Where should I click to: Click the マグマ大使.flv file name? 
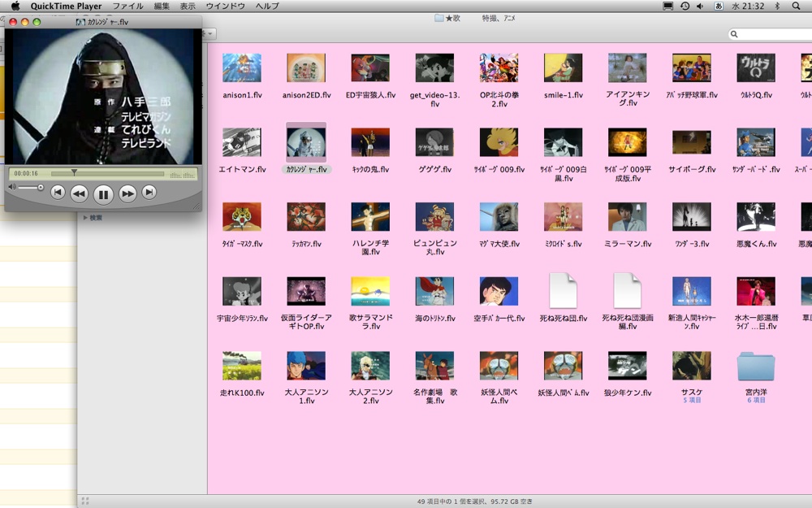click(x=499, y=244)
